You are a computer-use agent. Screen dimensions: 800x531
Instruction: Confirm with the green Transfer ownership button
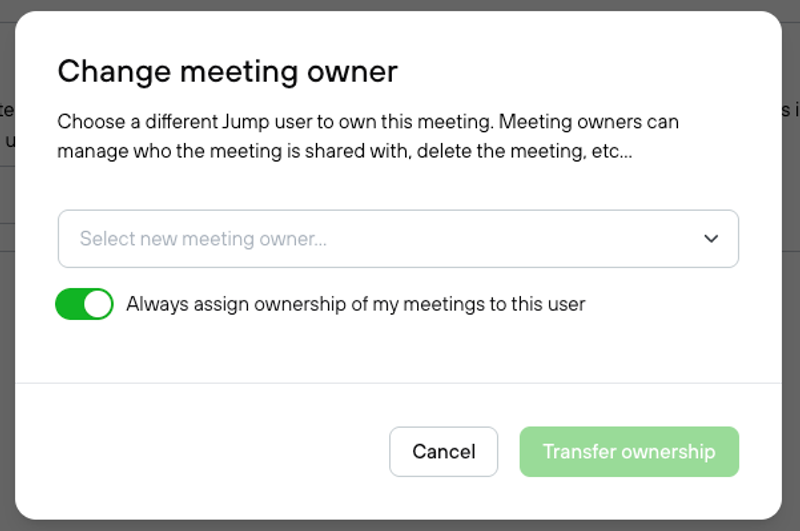tap(629, 452)
